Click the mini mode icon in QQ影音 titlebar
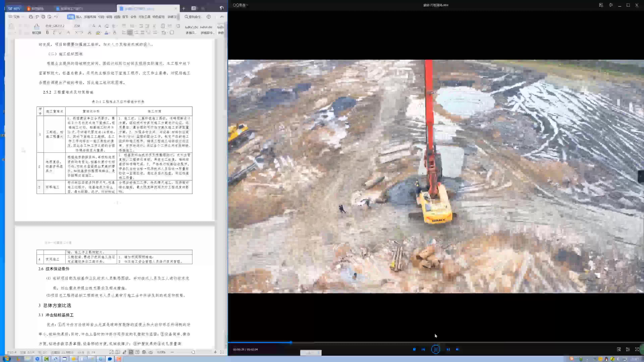644x362 pixels. pyautogui.click(x=601, y=5)
